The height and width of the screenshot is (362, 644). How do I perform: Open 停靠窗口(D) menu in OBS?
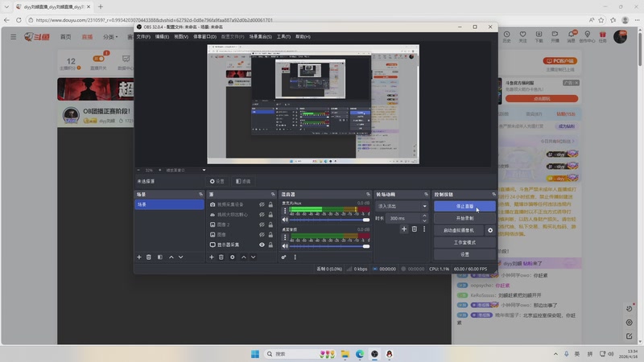[x=204, y=36]
